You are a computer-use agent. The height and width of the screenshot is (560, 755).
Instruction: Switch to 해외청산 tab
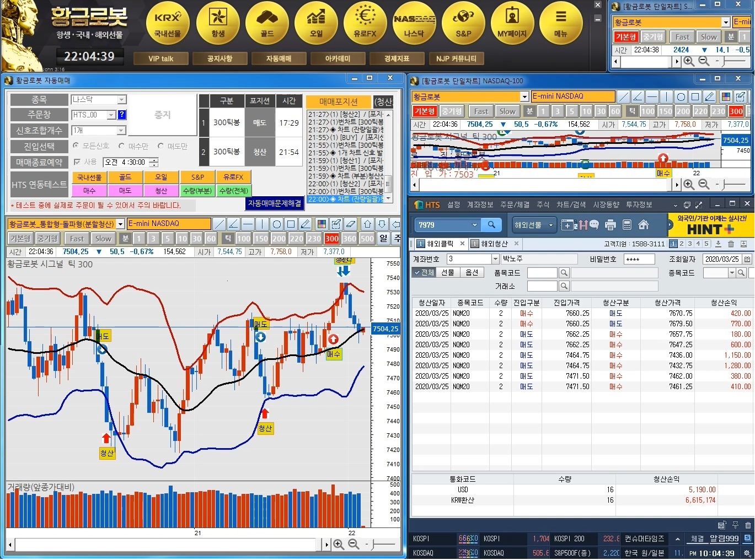coord(495,244)
